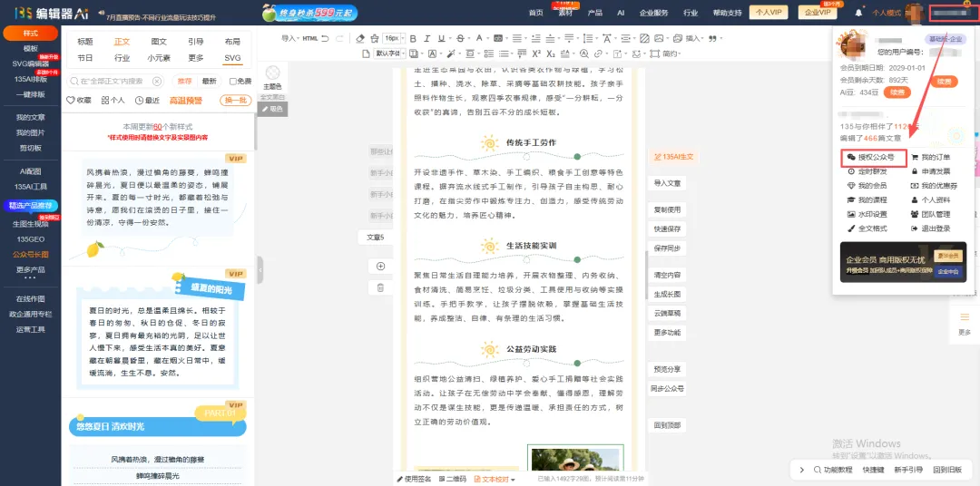Open 收藏 favorites filter with heart icon

click(x=79, y=100)
